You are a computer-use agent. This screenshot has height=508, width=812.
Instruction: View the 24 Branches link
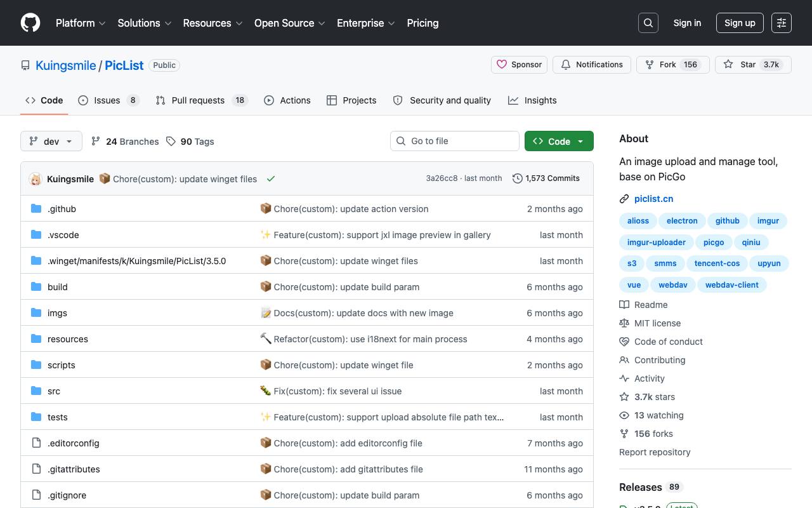(x=125, y=142)
